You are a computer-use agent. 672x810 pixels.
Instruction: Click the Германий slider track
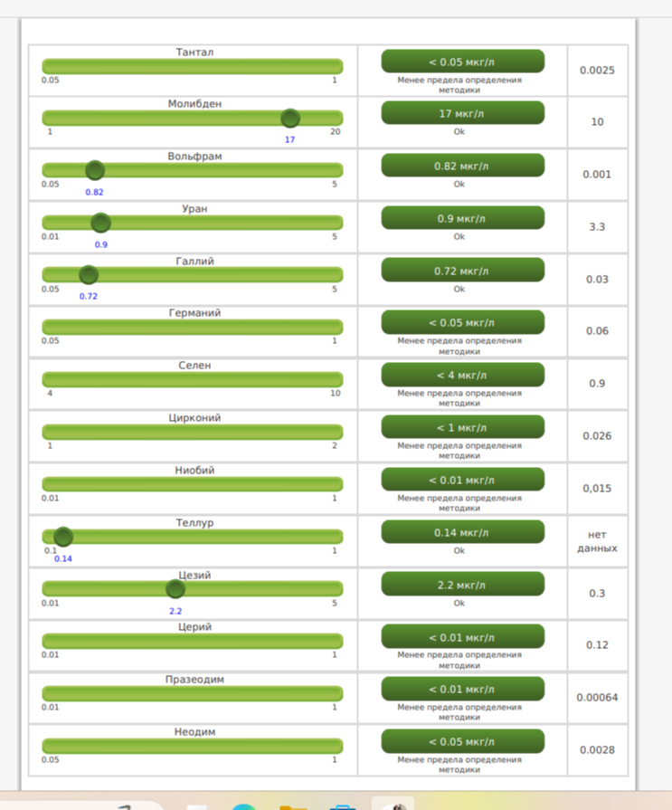192,327
